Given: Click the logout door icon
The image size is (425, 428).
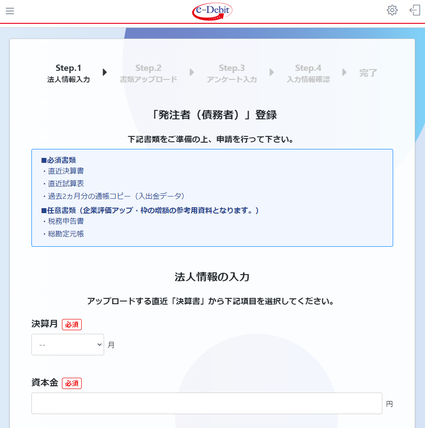Looking at the screenshot, I should coord(415,10).
